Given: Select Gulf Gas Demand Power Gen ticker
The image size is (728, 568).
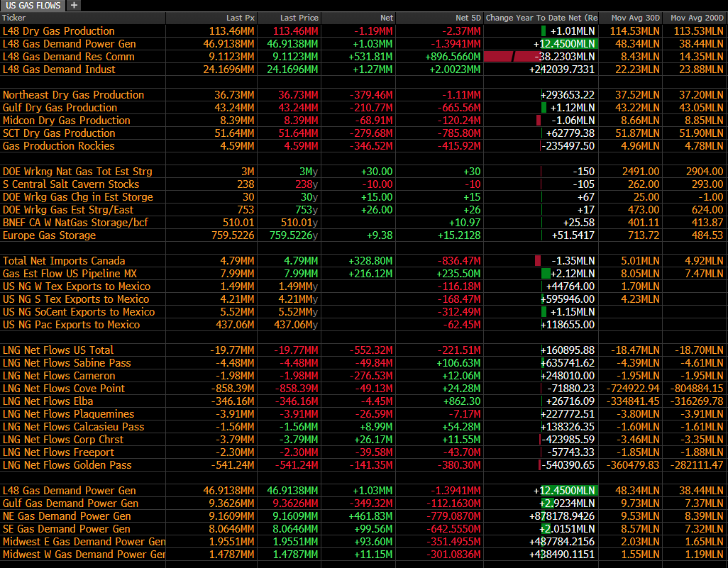Looking at the screenshot, I should [x=70, y=503].
